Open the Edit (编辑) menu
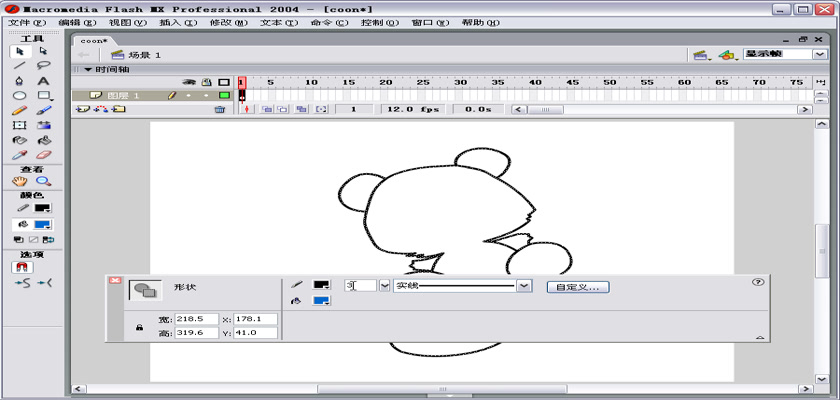Screen dimensions: 840x400 point(78,23)
